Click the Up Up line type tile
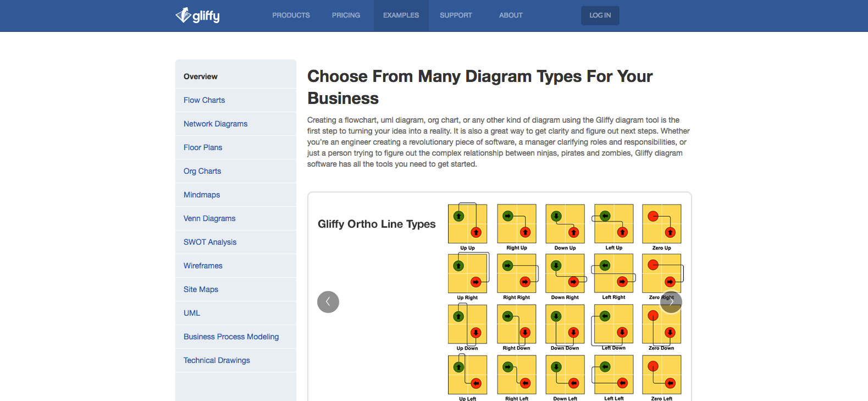The image size is (868, 401). [468, 224]
